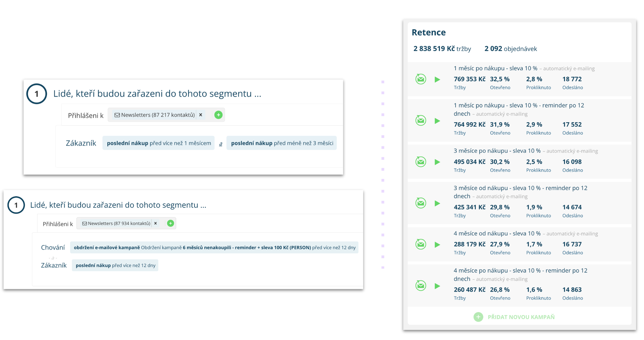Open 'poslední nákup před více než 12 dny' condition
The width and height of the screenshot is (644, 340).
(x=115, y=265)
